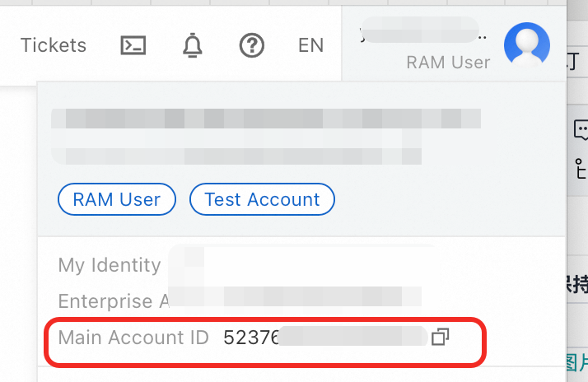Click the blue user avatar icon

point(527,44)
